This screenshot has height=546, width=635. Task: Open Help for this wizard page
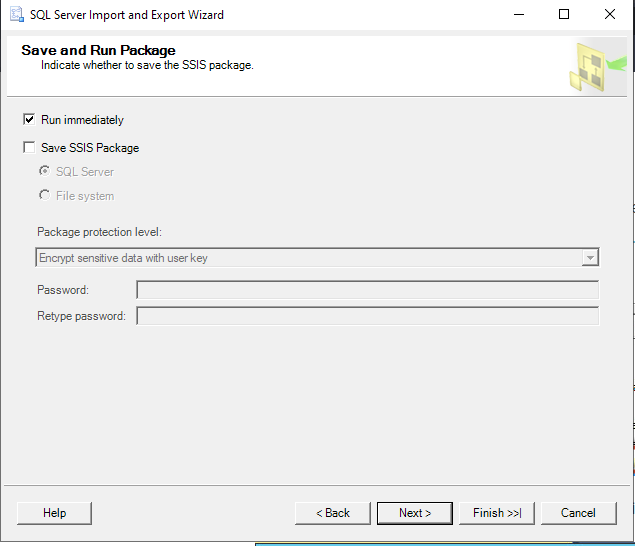pyautogui.click(x=54, y=513)
